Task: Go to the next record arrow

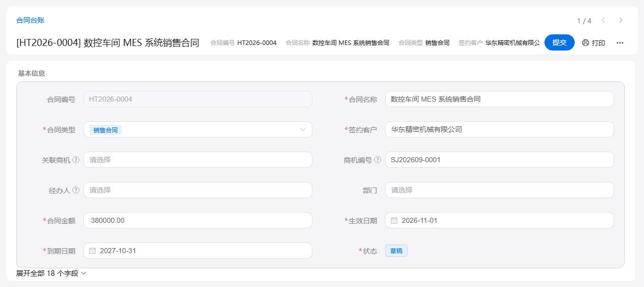Action: pos(621,20)
